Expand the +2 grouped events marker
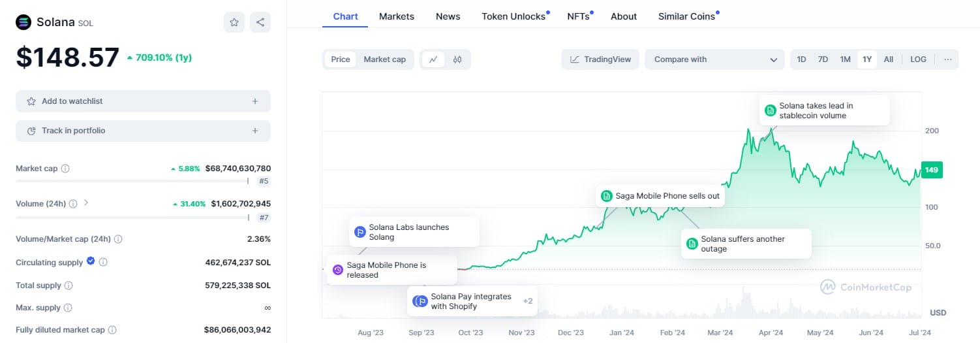The height and width of the screenshot is (343, 980). (x=528, y=301)
